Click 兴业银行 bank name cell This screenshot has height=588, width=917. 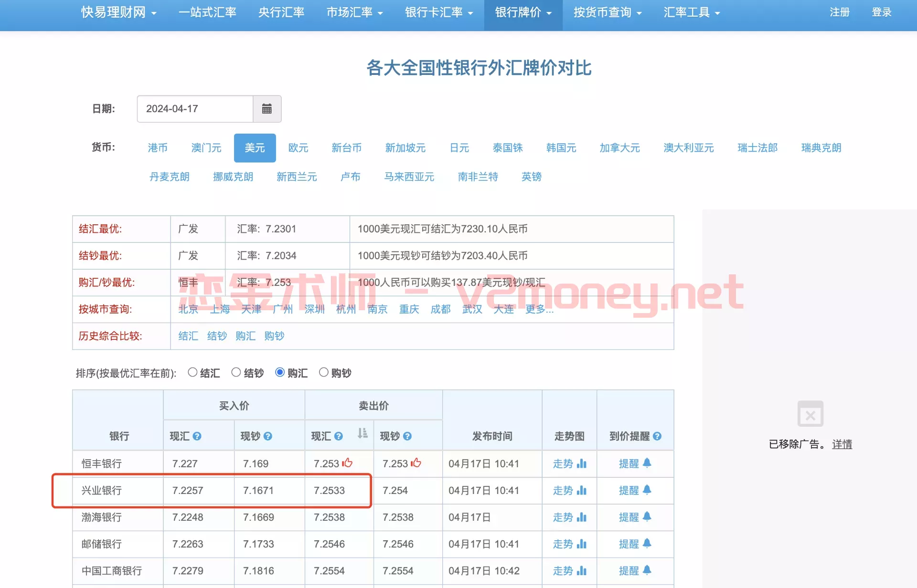tap(118, 491)
